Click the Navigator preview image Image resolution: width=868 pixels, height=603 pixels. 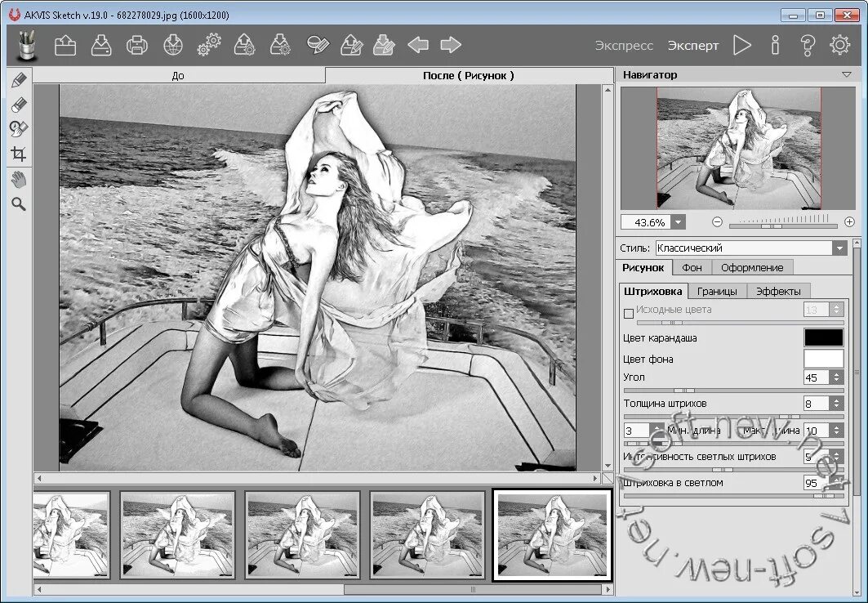coord(738,149)
